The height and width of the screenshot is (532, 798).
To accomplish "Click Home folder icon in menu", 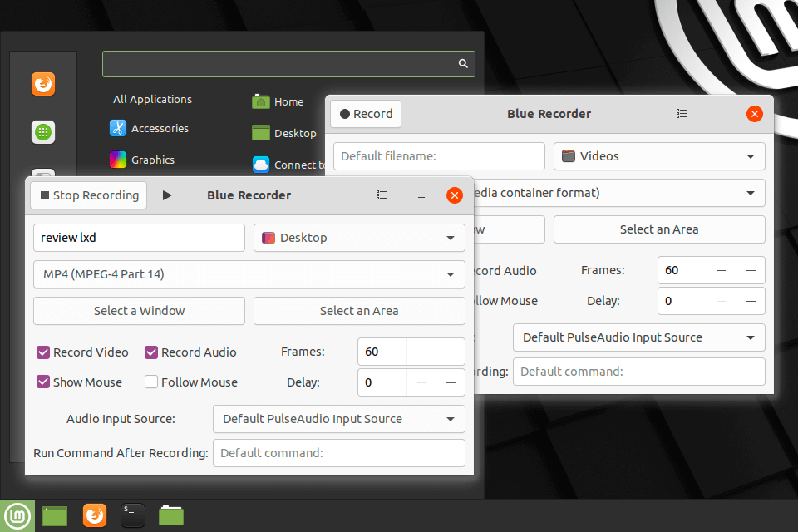I will tap(260, 101).
